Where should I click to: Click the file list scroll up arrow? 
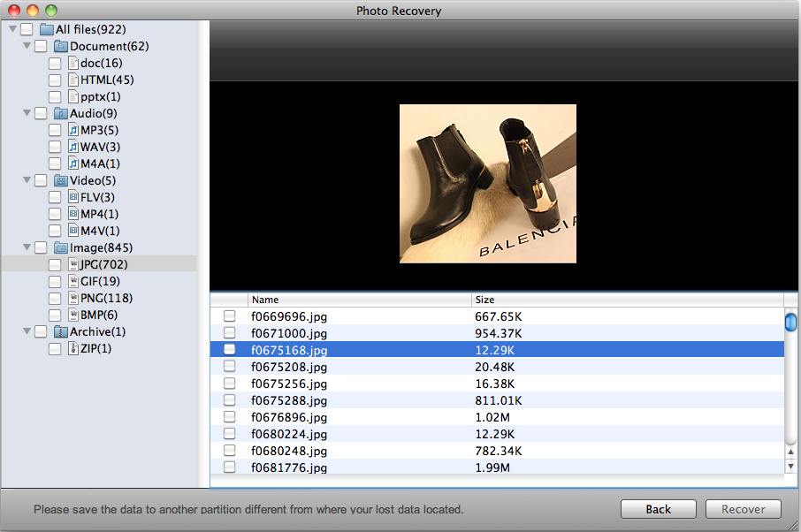(790, 452)
